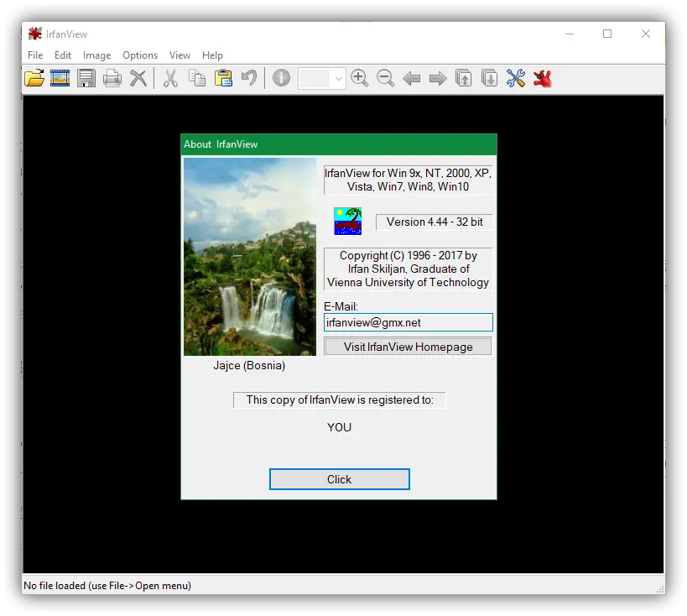687x616 pixels.
Task: Click the Print icon in toolbar
Action: click(x=112, y=79)
